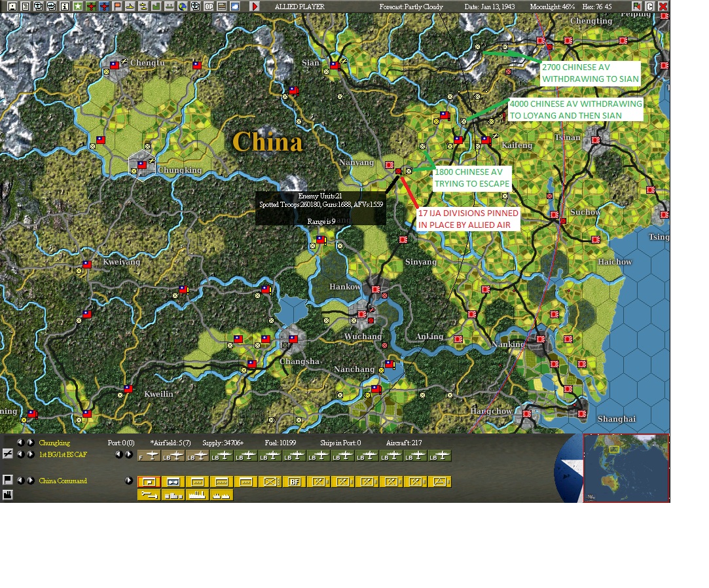Image resolution: width=709 pixels, height=588 pixels.
Task: Previous command arrow beside China Command
Action: pos(20,481)
